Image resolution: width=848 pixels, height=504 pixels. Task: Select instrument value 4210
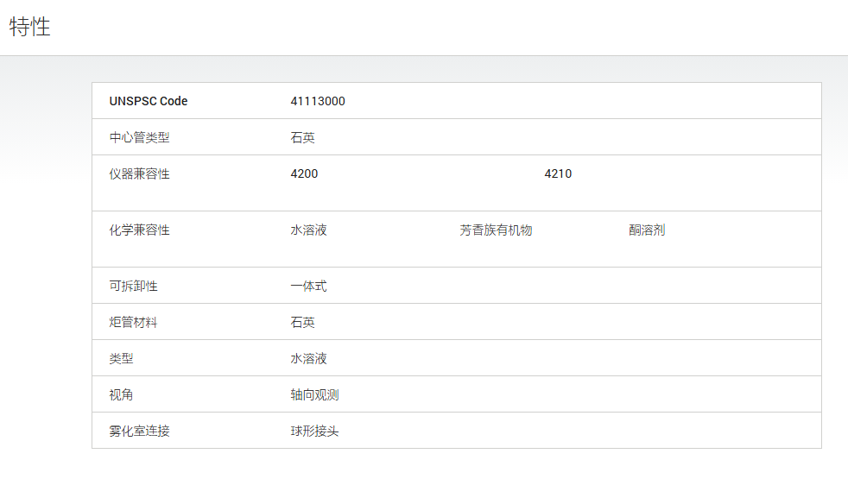(x=558, y=173)
